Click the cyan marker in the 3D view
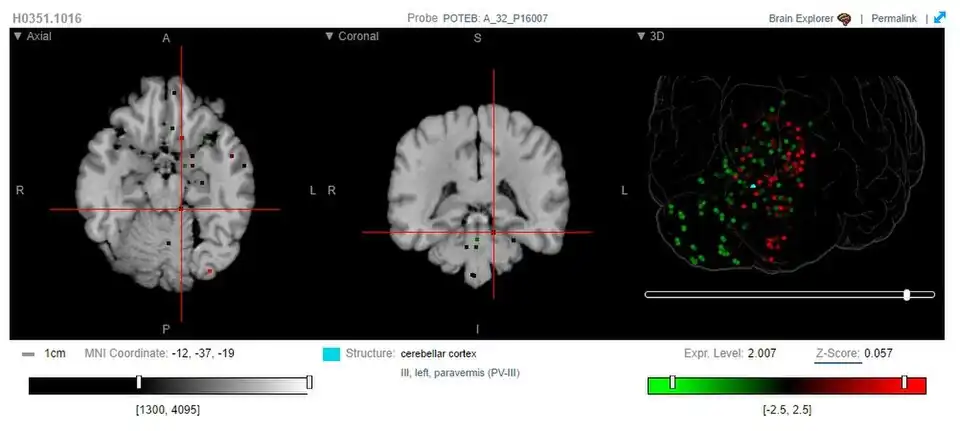Image resolution: width=960 pixels, height=431 pixels. 753,185
